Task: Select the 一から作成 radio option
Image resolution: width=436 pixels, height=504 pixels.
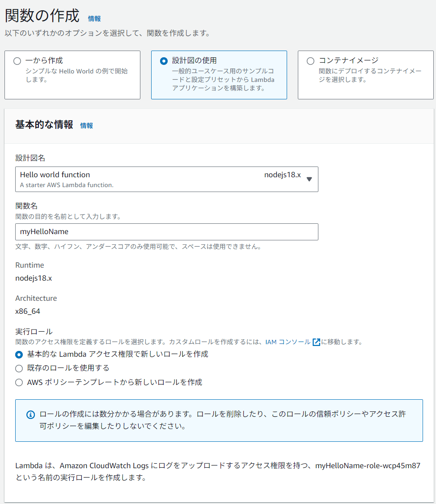Action: tap(17, 61)
